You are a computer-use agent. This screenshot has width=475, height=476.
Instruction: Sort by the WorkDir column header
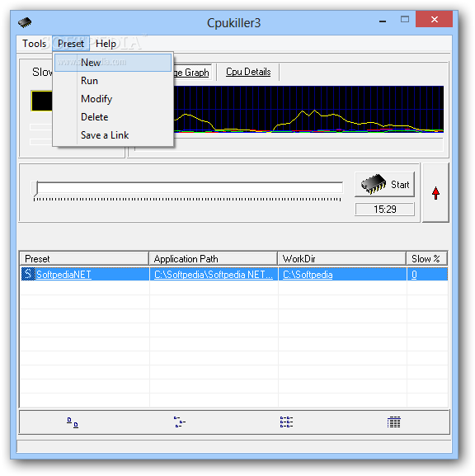pyautogui.click(x=341, y=259)
